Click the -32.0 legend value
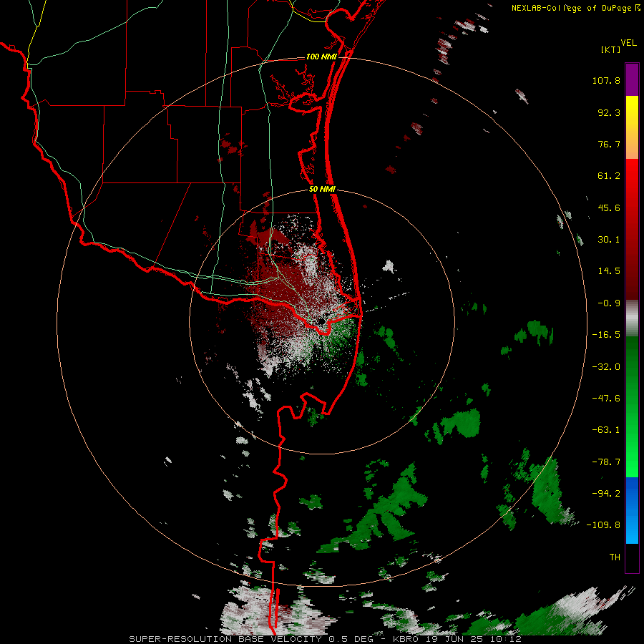 click(606, 367)
